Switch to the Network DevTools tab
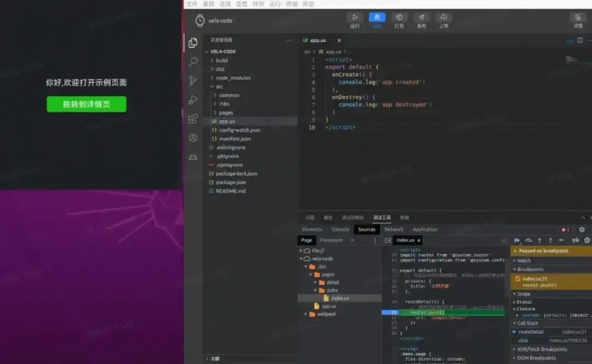This screenshot has height=364, width=592. click(x=394, y=229)
